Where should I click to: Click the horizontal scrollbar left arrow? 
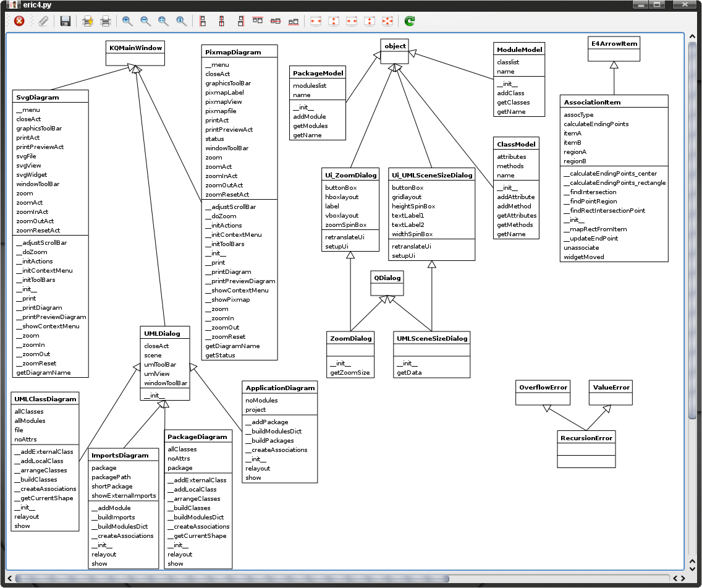[x=11, y=579]
